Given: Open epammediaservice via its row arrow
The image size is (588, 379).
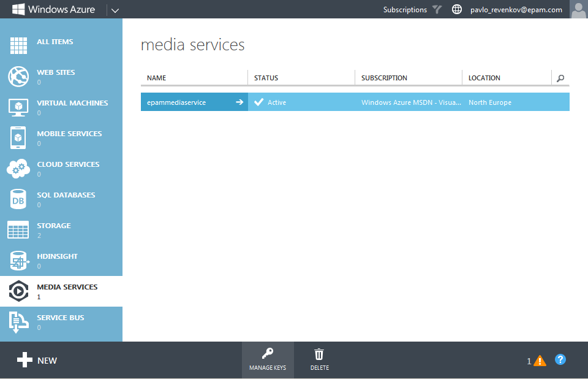Looking at the screenshot, I should [239, 102].
